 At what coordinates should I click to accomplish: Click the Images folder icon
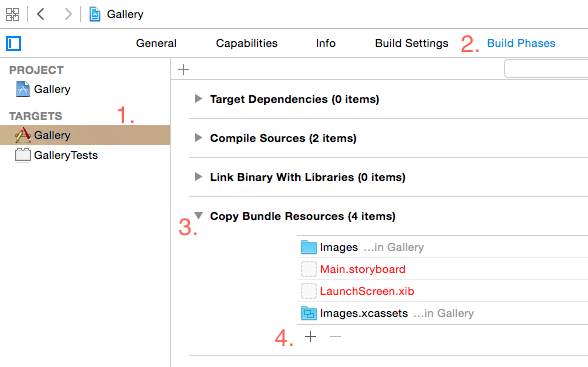pyautogui.click(x=309, y=247)
